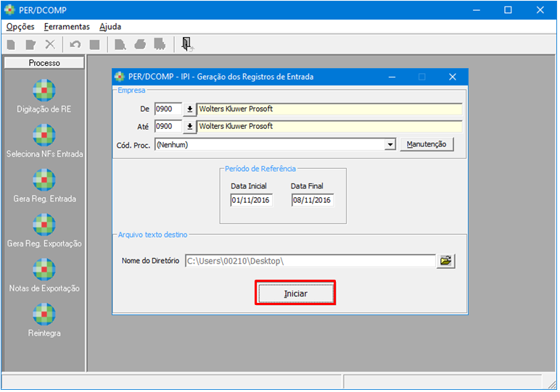The width and height of the screenshot is (560, 392).
Task: Expand the Cód. Proc. dropdown
Action: click(x=390, y=145)
